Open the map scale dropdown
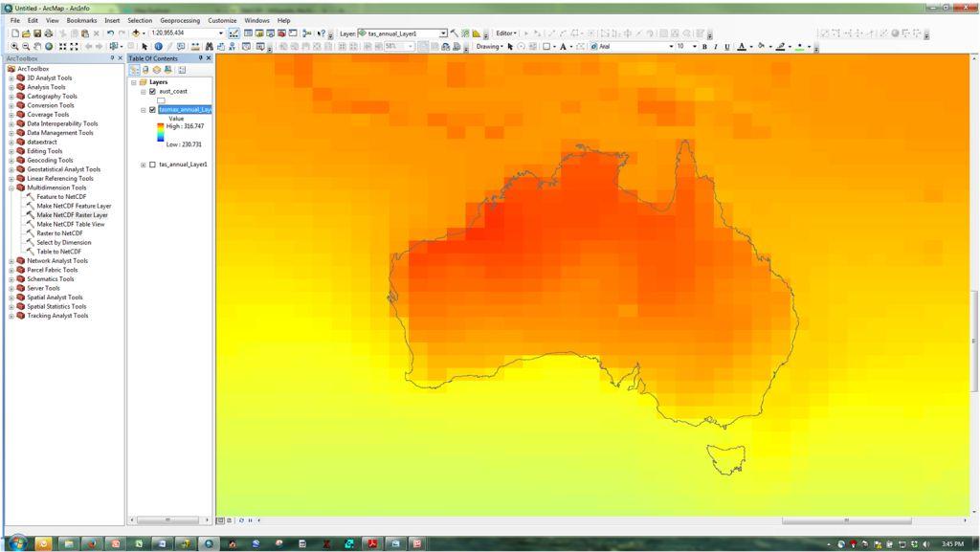Viewport: 980px width, 552px height. 221,33
